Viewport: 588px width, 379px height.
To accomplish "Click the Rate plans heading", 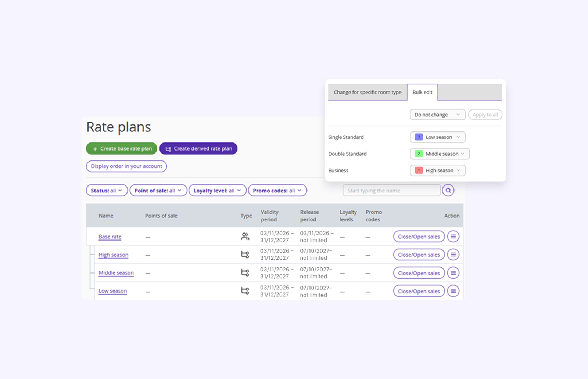I will [x=118, y=127].
